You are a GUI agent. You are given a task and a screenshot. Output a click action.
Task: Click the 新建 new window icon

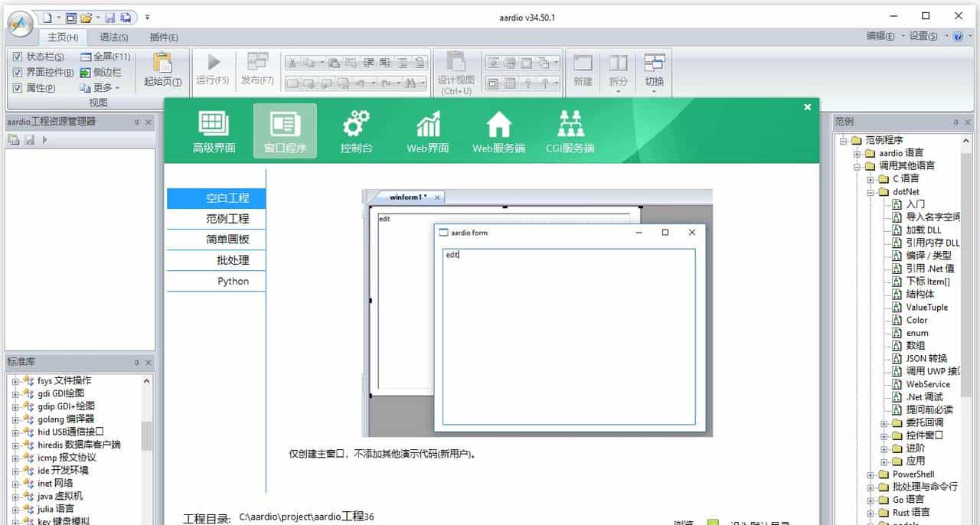click(583, 70)
